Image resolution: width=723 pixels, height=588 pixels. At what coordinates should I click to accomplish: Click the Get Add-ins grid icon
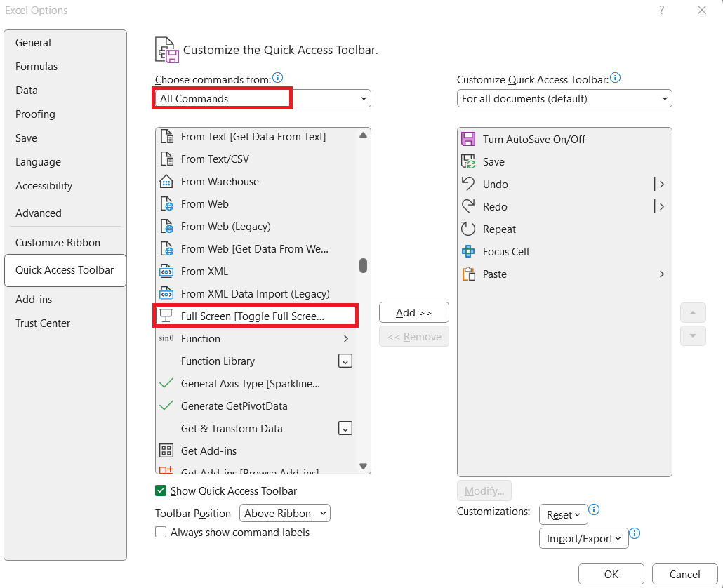(x=166, y=450)
